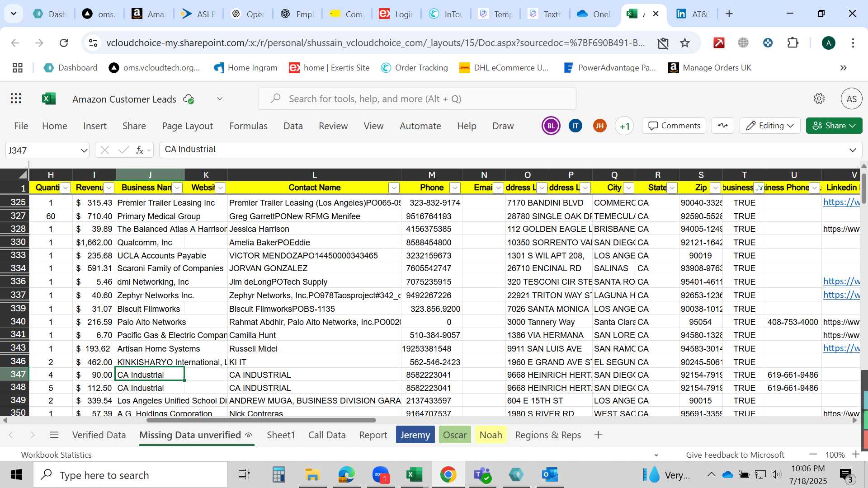This screenshot has width=868, height=488.
Task: Open Revenue column filter dropdown
Action: (110, 188)
